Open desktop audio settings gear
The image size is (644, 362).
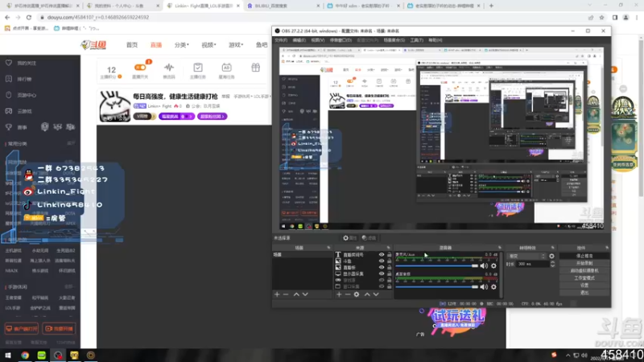pos(493,287)
